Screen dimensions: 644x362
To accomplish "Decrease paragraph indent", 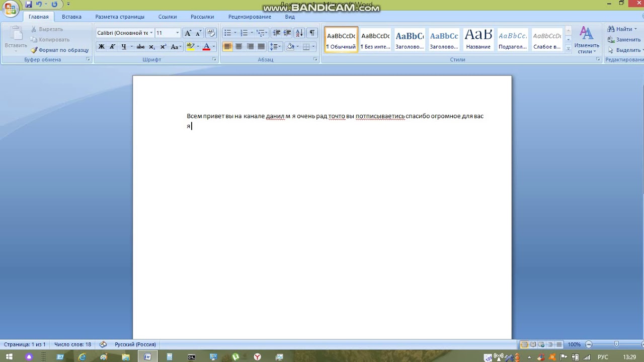I will (x=276, y=33).
